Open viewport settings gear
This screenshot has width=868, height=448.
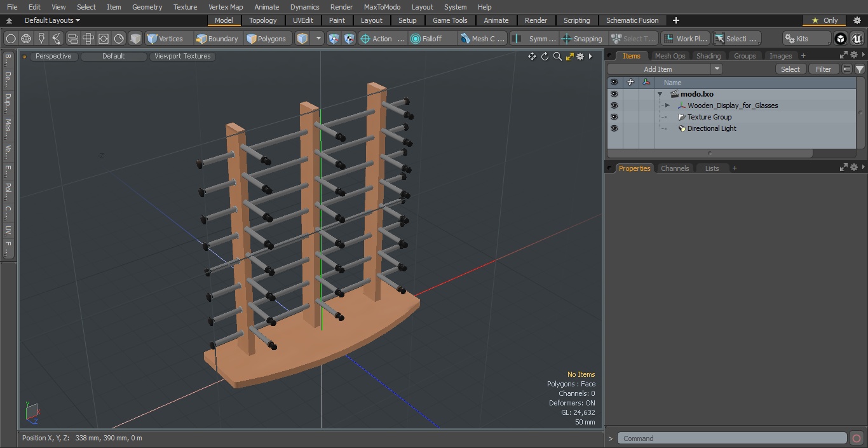580,57
